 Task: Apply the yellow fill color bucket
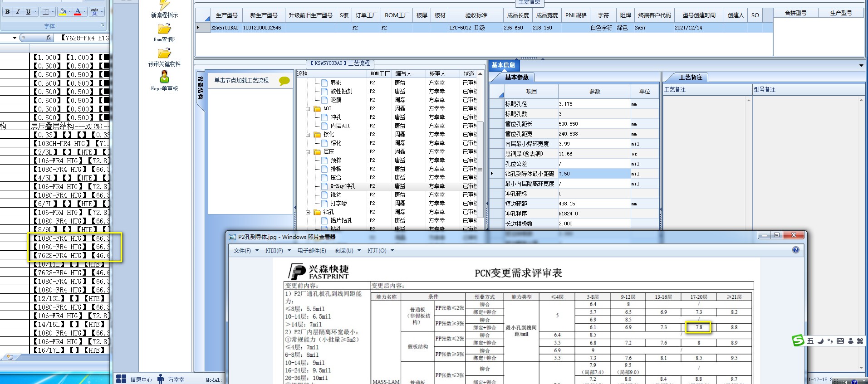63,12
